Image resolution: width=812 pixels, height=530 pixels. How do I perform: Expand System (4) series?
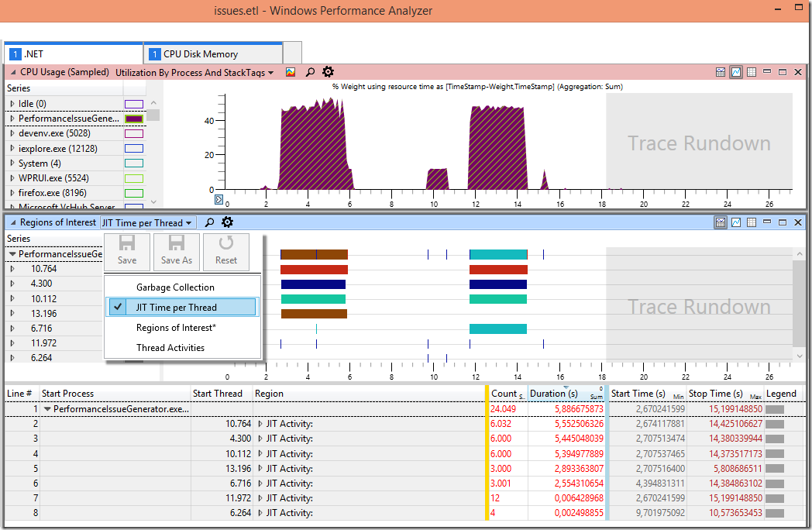(x=12, y=163)
